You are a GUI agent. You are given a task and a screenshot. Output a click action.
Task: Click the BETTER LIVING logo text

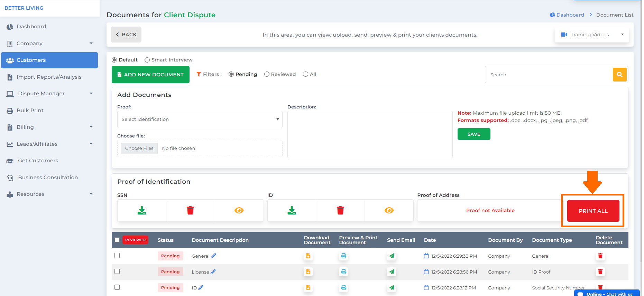(24, 8)
